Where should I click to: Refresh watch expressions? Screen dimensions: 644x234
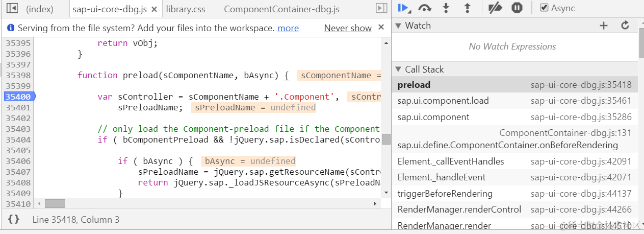point(625,26)
